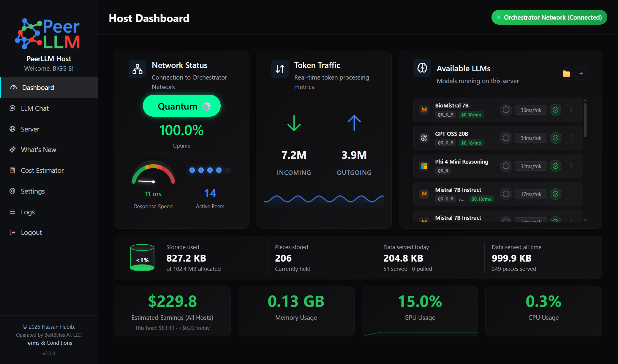The height and width of the screenshot is (364, 618).
Task: Click the Terms & Conditions link
Action: click(49, 343)
